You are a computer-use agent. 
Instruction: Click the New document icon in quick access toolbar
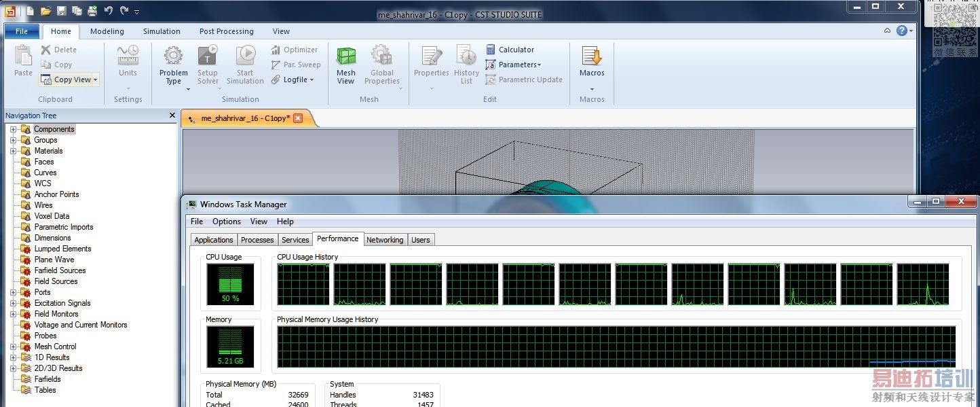pyautogui.click(x=30, y=11)
